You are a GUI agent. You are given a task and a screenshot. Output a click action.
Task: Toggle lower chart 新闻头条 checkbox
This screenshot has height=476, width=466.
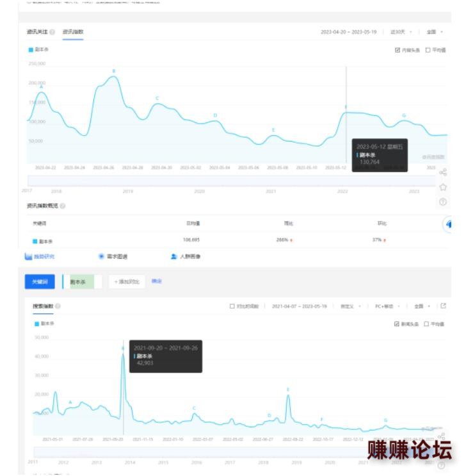tap(396, 324)
